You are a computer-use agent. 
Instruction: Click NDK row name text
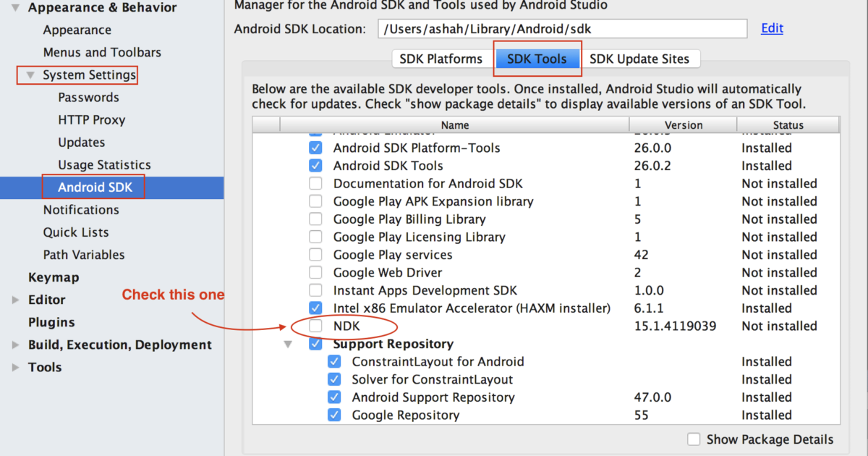[x=346, y=326]
